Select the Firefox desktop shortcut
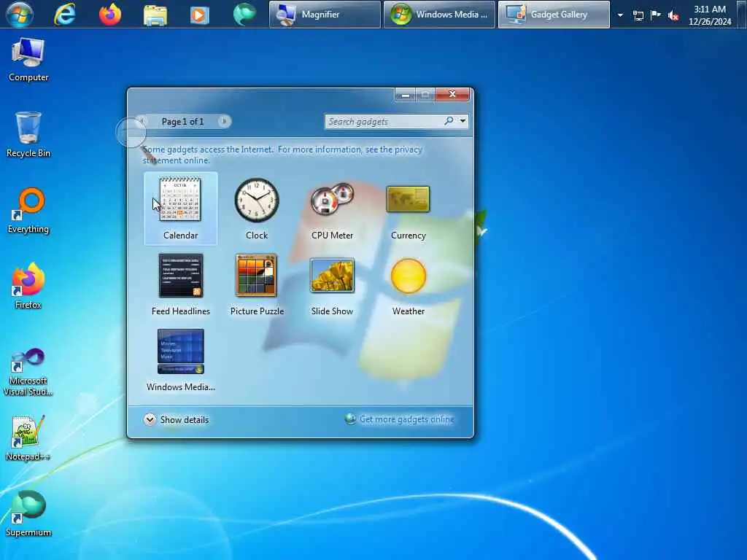Screen dimensions: 747x560 [x=28, y=286]
